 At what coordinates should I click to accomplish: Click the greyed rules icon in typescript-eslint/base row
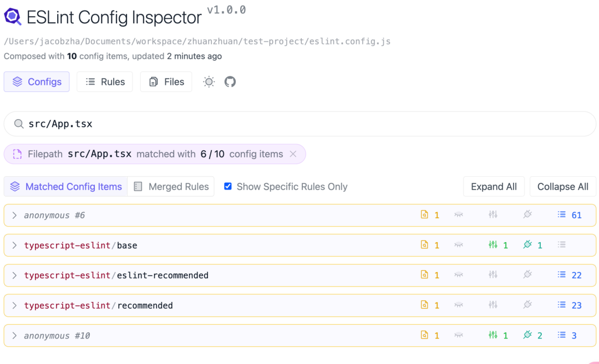click(561, 244)
